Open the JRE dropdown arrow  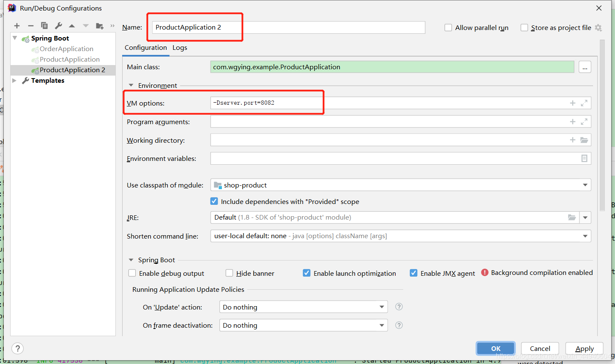[585, 217]
